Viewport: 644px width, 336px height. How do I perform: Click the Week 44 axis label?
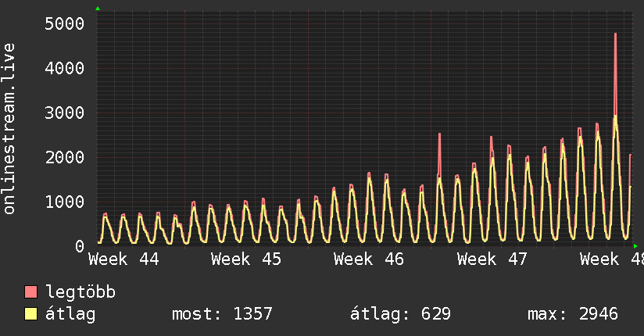(x=123, y=259)
